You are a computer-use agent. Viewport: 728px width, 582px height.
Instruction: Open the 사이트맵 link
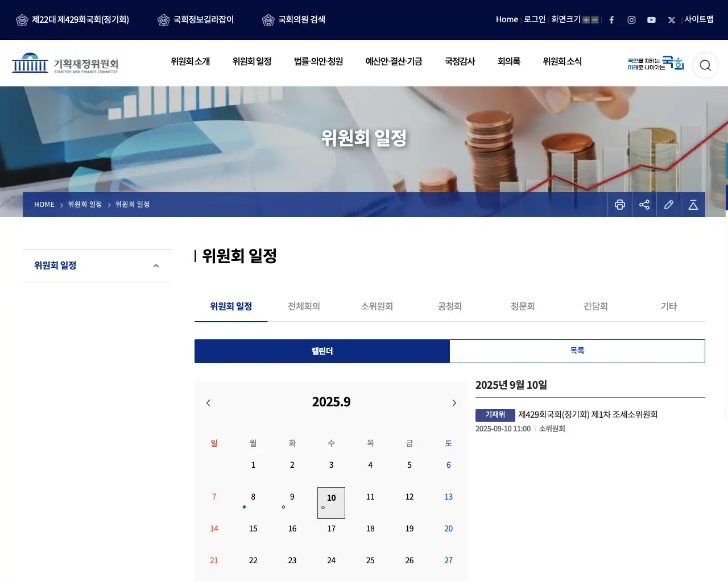click(x=699, y=19)
